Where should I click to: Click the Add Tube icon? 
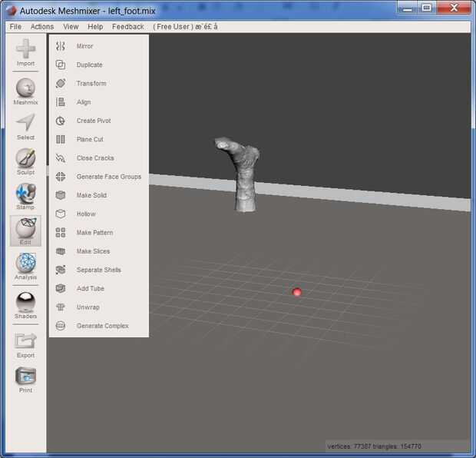[x=61, y=288]
